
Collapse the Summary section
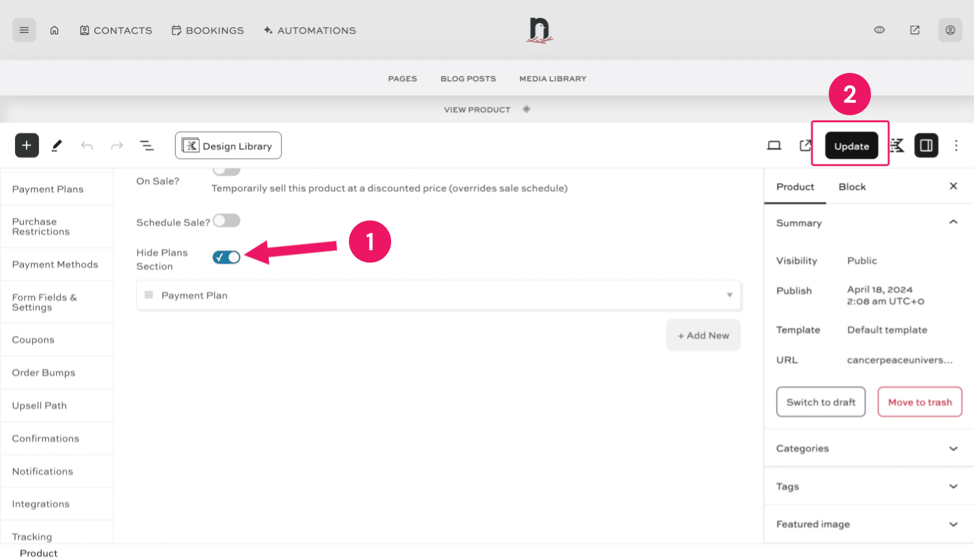click(953, 222)
